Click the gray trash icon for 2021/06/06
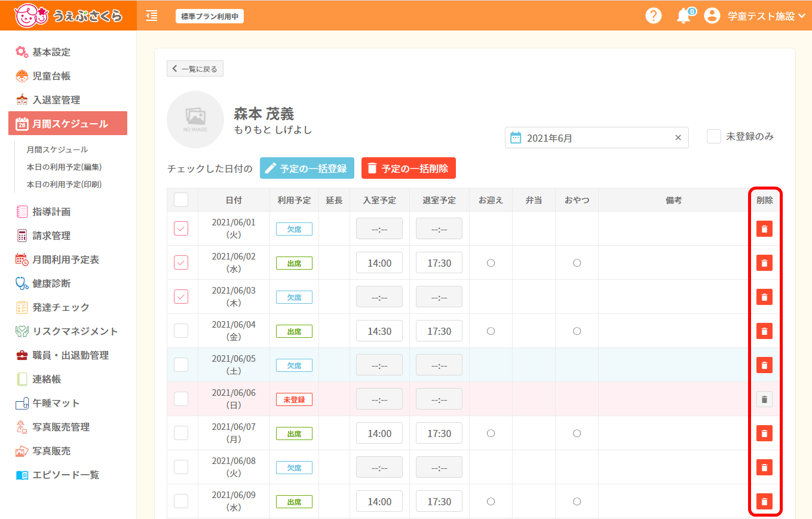This screenshot has height=519, width=812. pos(764,399)
